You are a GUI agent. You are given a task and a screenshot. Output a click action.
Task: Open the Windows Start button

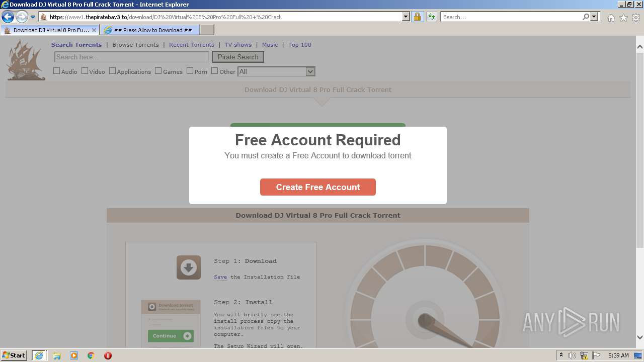[x=14, y=355]
